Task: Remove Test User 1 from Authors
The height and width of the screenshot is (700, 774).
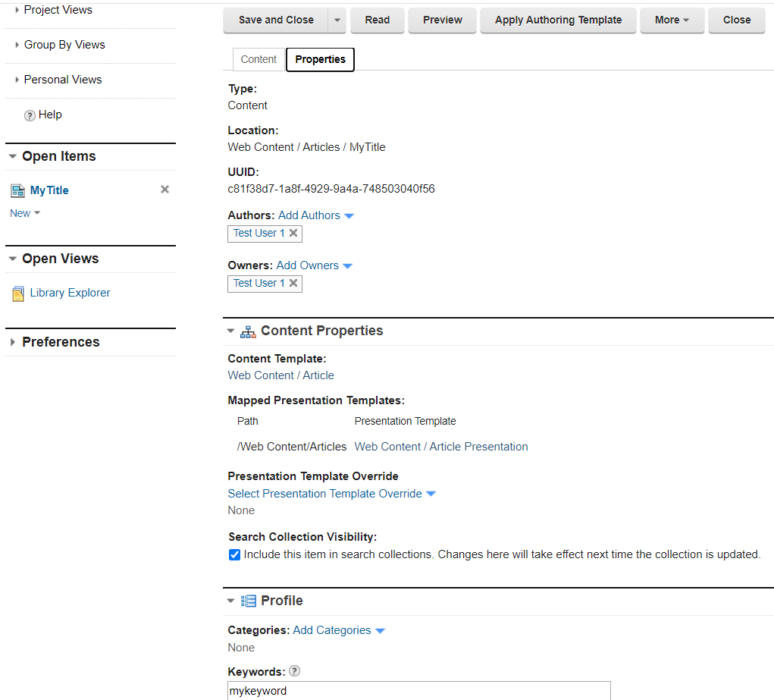Action: [x=294, y=234]
